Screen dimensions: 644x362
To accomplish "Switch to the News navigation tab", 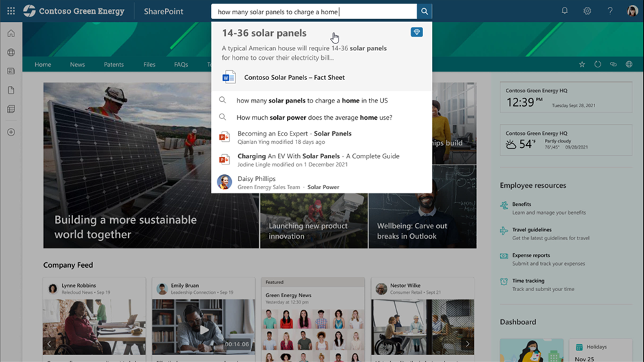I will (77, 65).
